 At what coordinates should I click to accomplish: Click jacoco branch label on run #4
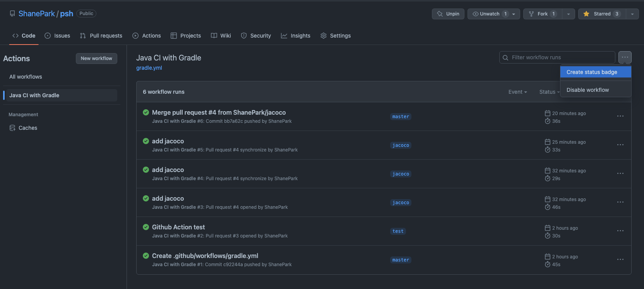401,174
